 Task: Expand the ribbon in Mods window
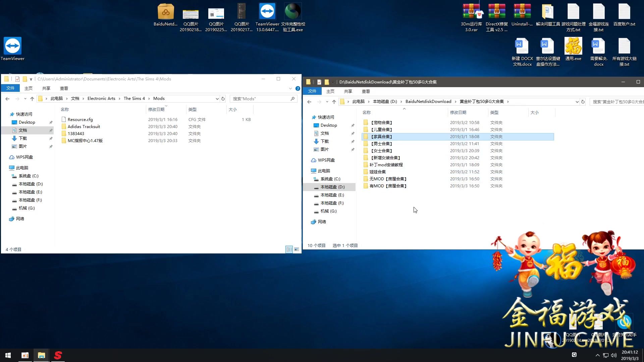click(290, 88)
